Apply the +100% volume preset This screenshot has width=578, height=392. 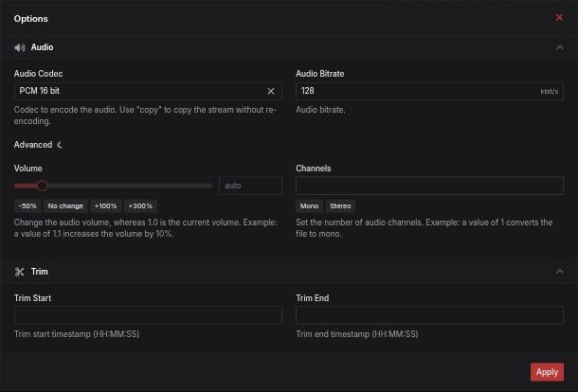click(x=105, y=206)
